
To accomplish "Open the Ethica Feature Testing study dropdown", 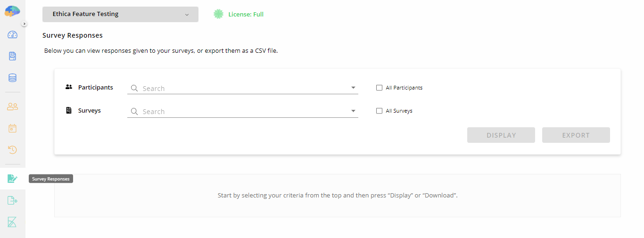I will pyautogui.click(x=120, y=14).
